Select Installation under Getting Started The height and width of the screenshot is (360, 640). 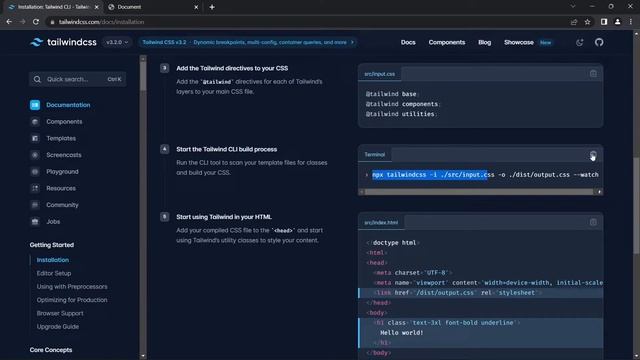[x=53, y=260]
